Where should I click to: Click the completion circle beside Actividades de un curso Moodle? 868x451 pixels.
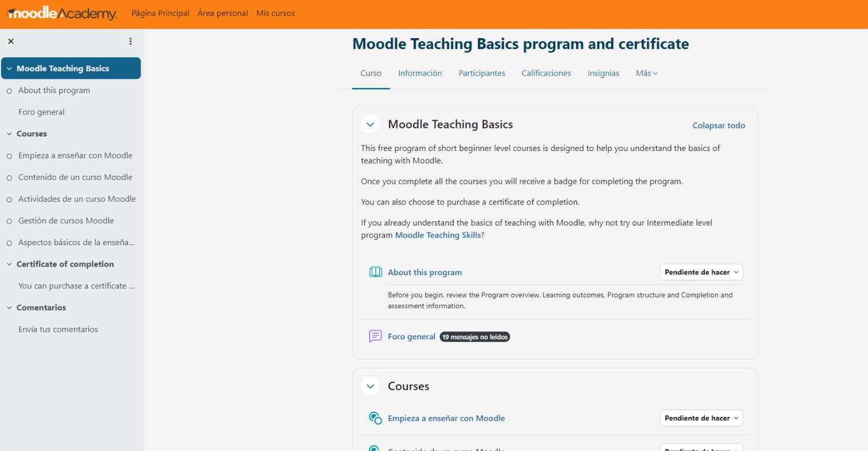pyautogui.click(x=9, y=199)
